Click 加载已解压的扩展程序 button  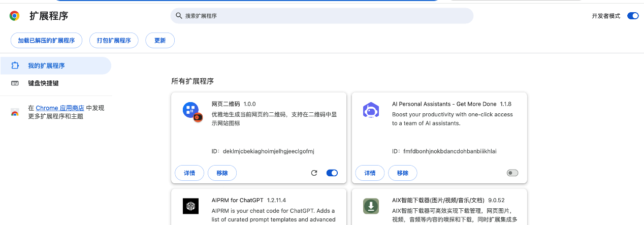coord(46,41)
